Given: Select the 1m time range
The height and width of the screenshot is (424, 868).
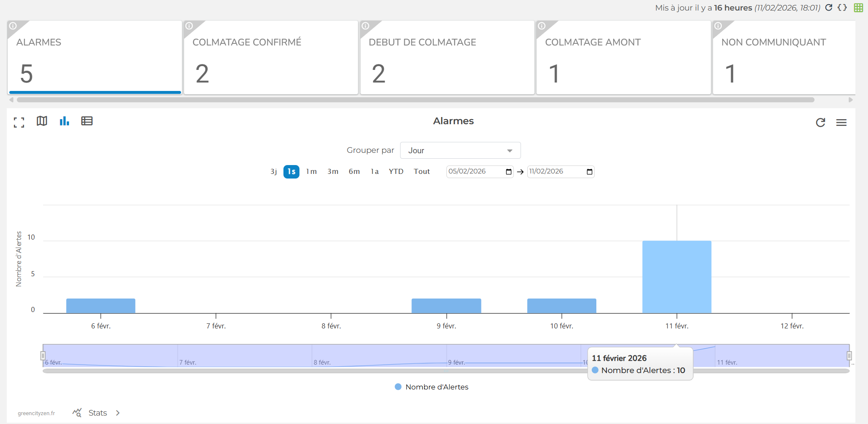Looking at the screenshot, I should [x=311, y=172].
